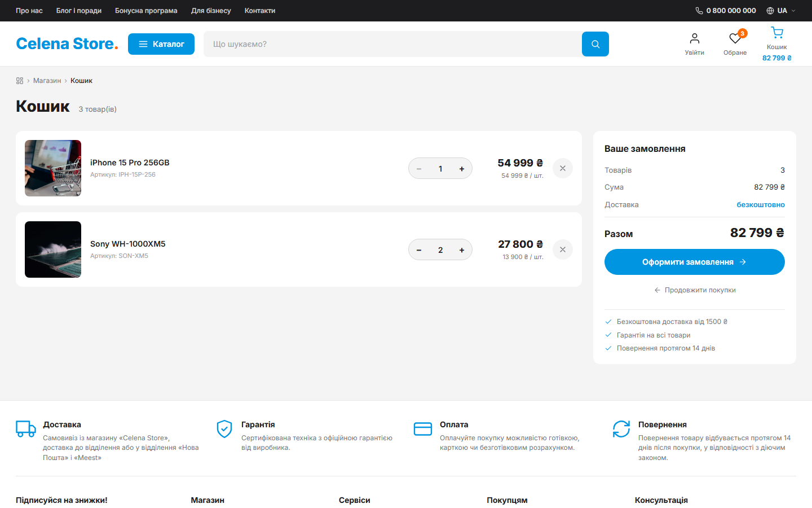Click the 54 999 ₴ item total

click(x=520, y=163)
